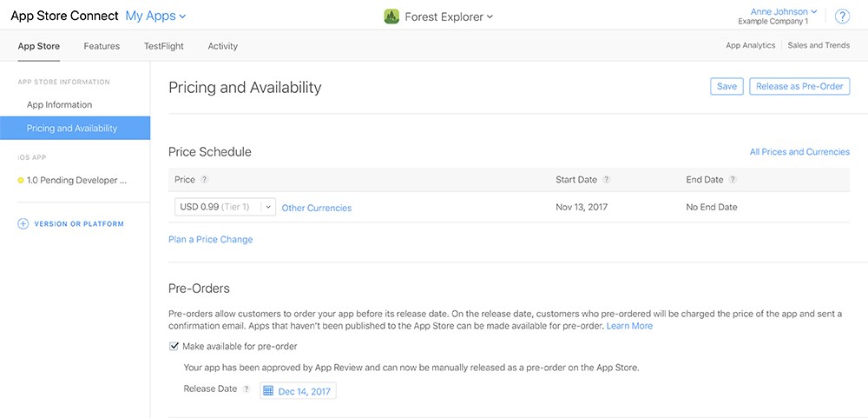Click Release as Pre-Order button
The width and height of the screenshot is (868, 418).
tap(799, 87)
